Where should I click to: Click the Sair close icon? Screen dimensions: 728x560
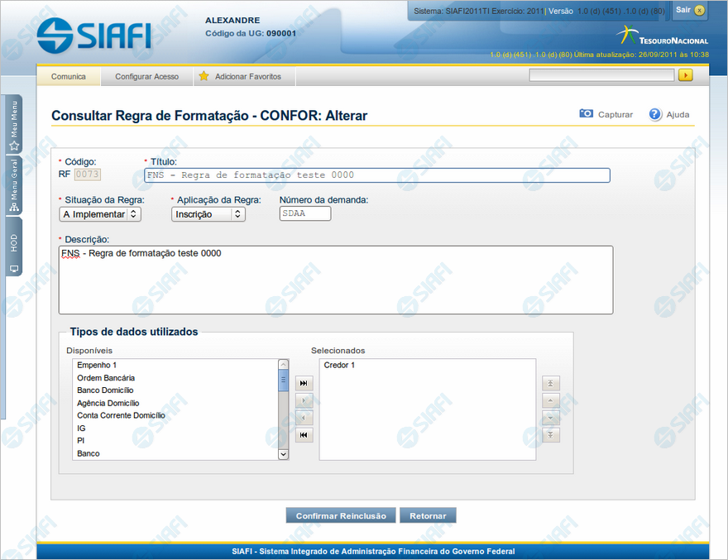tap(699, 10)
